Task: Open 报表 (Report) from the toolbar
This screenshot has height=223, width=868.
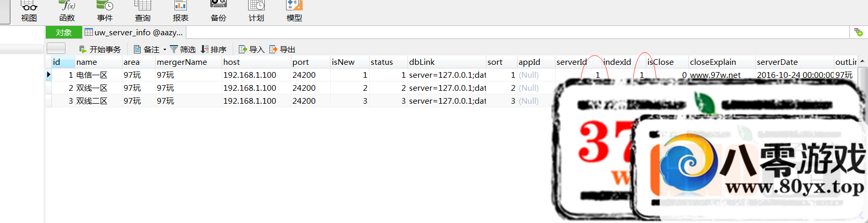Action: [181, 11]
